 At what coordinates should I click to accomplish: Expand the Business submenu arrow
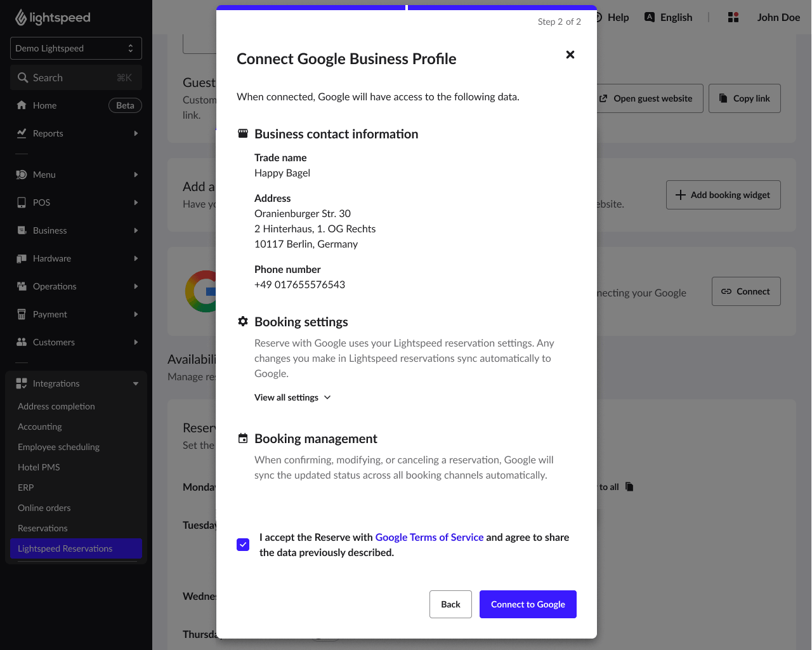[x=136, y=230]
